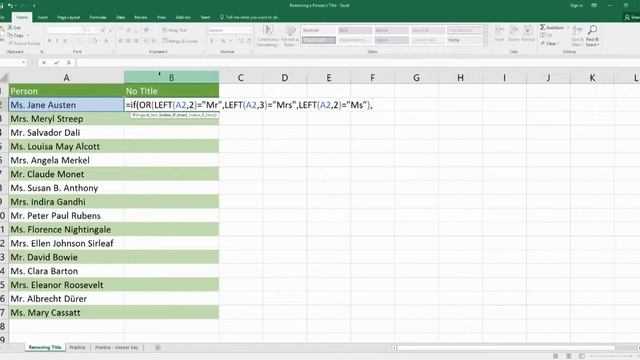Open the font name dropdown
Viewport: 640px width, 360px height.
[80, 30]
